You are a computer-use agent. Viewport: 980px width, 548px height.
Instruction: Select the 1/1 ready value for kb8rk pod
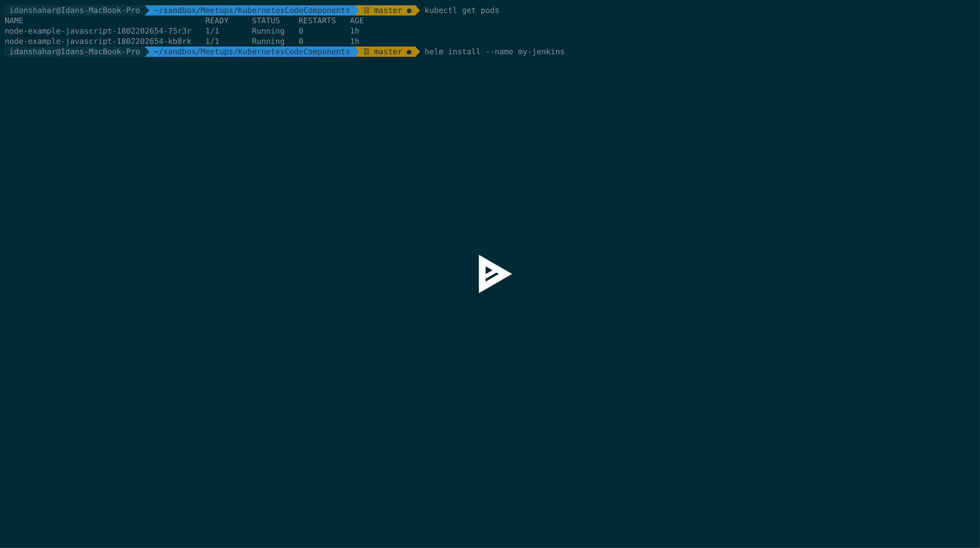pyautogui.click(x=212, y=42)
